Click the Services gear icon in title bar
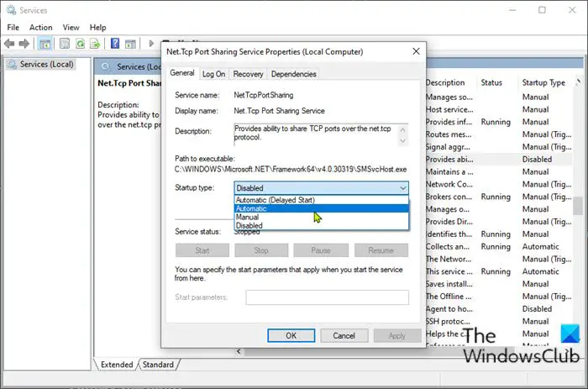The height and width of the screenshot is (389, 588). (x=11, y=10)
